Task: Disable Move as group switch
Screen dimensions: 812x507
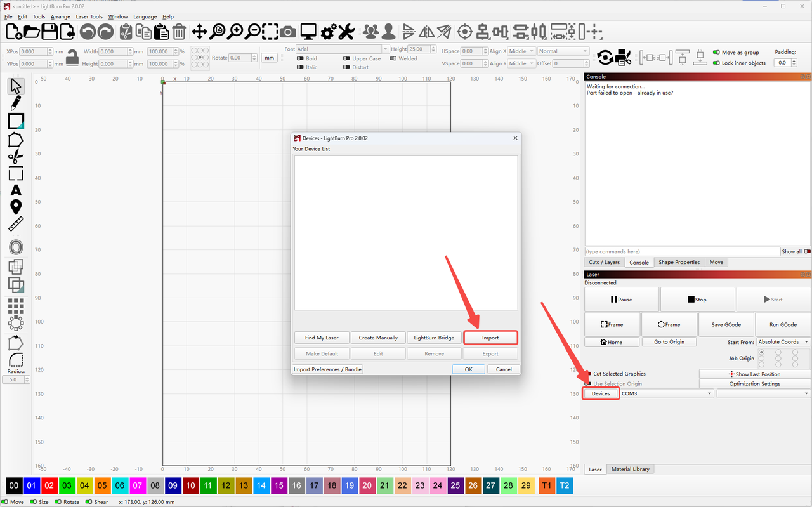Action: point(716,53)
